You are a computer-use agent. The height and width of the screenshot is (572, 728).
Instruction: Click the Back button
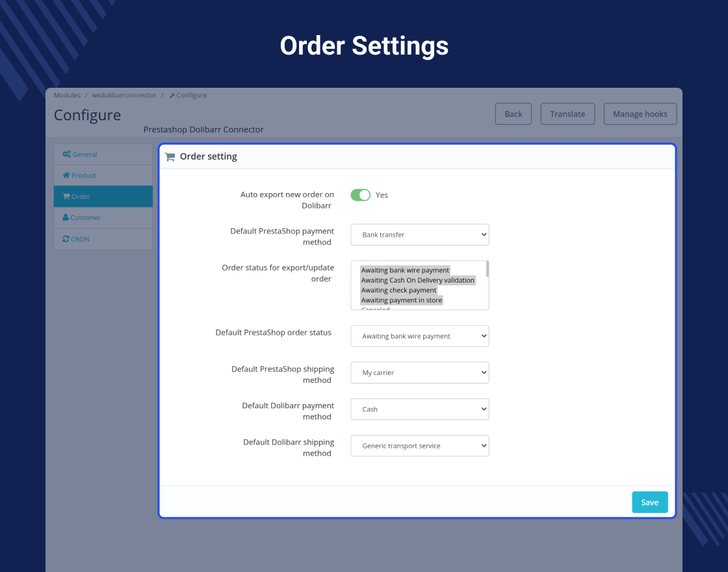coord(513,114)
